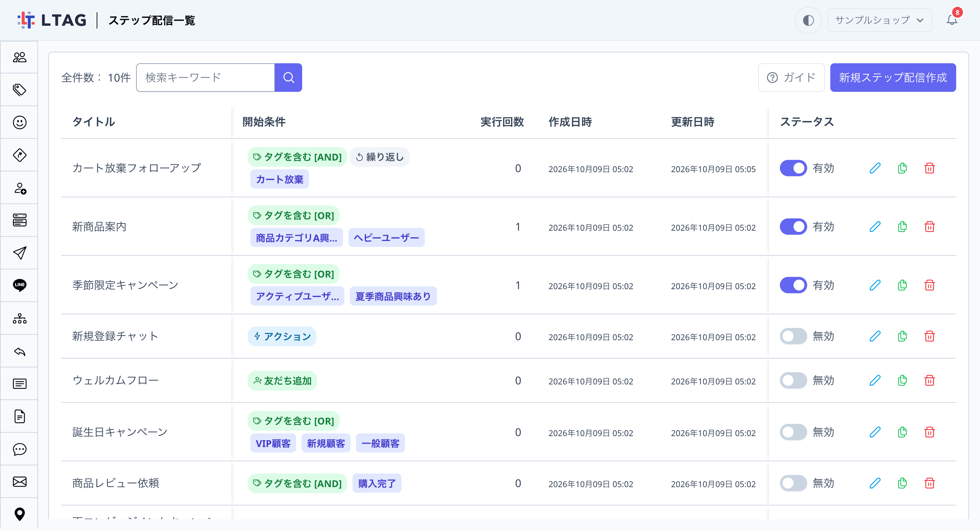Enable 新規登録チャット status toggle
980x530 pixels.
pos(793,336)
